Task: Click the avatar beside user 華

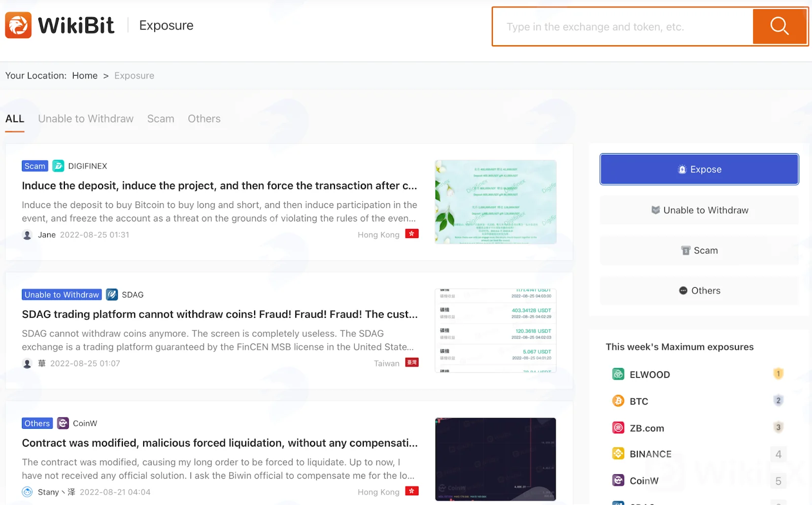Action: pyautogui.click(x=27, y=363)
